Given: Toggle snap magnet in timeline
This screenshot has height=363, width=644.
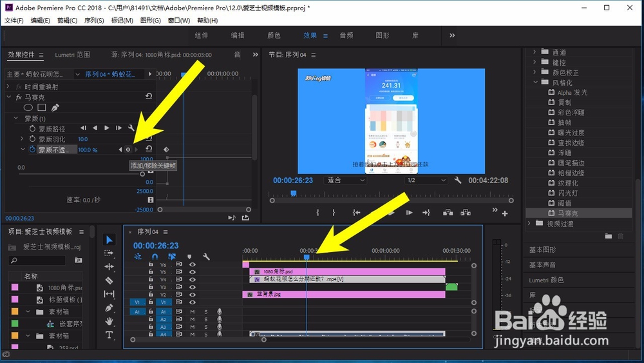Looking at the screenshot, I should click(x=155, y=257).
